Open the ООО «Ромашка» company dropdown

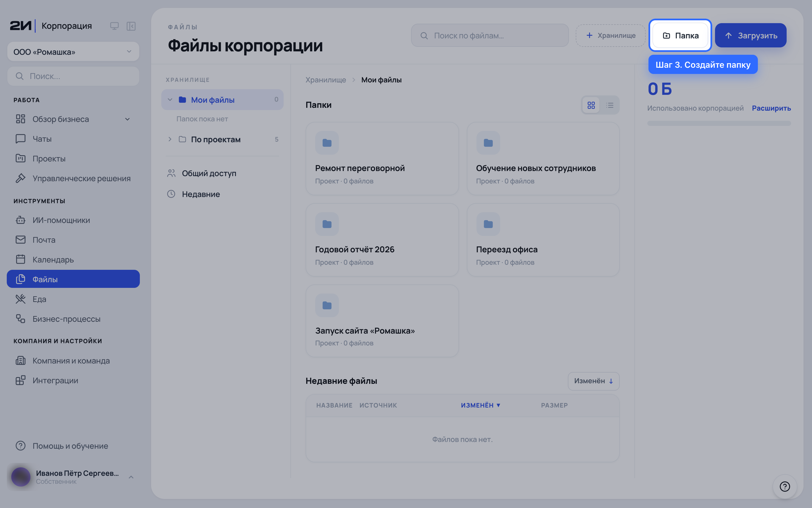tap(73, 52)
